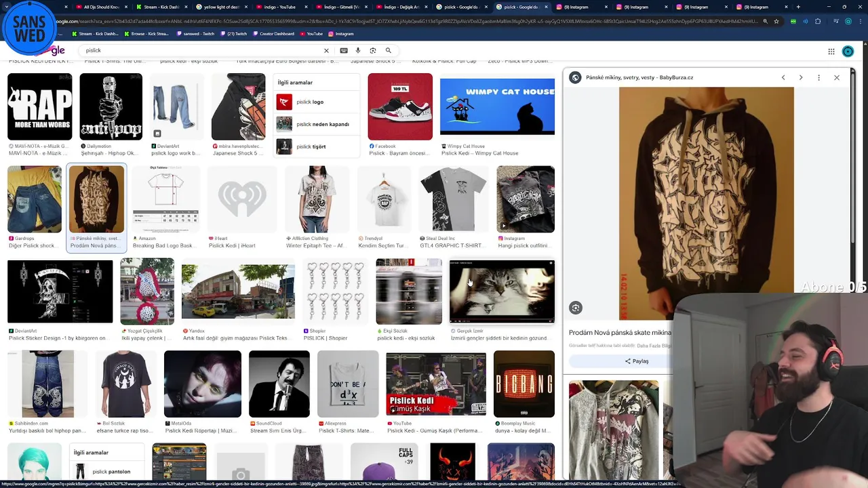Open the Google apps grid

pos(831,52)
